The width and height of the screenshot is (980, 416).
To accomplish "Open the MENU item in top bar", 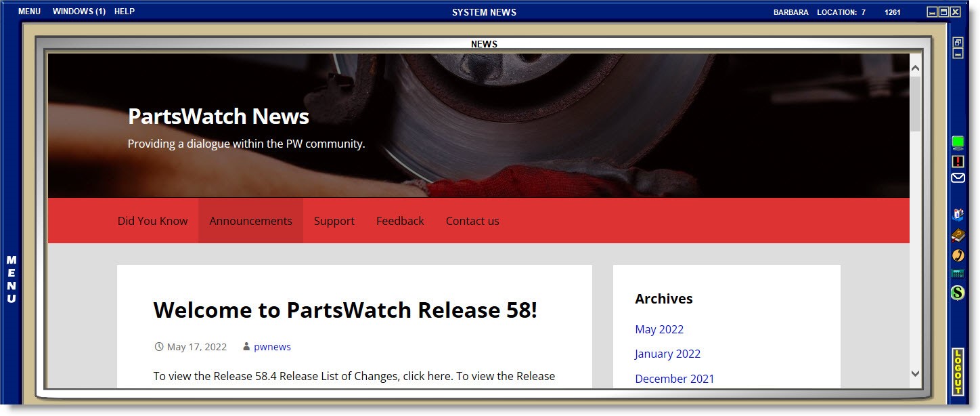I will [x=29, y=12].
